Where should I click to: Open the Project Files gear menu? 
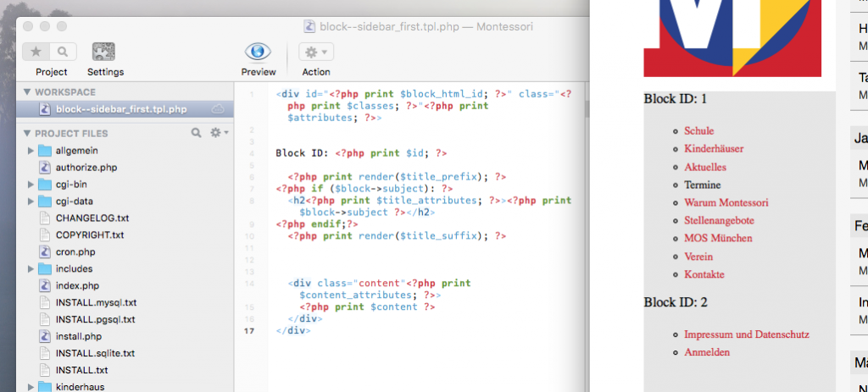(217, 133)
